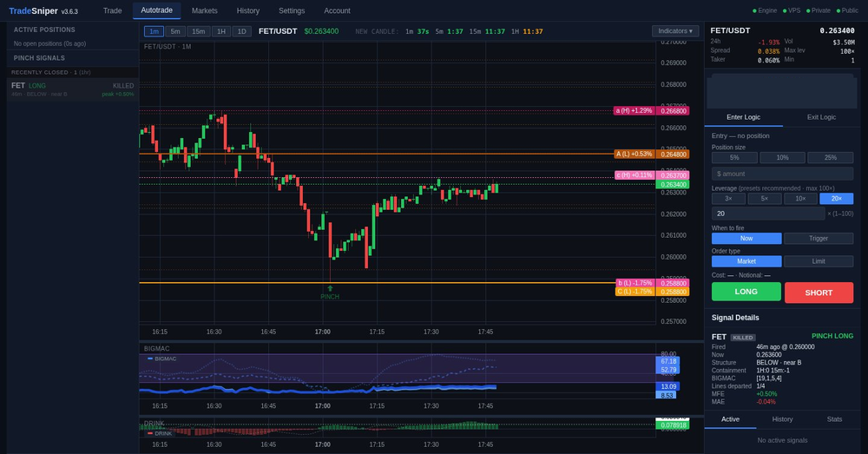Set position size to 10%
The height and width of the screenshot is (454, 868).
point(782,158)
